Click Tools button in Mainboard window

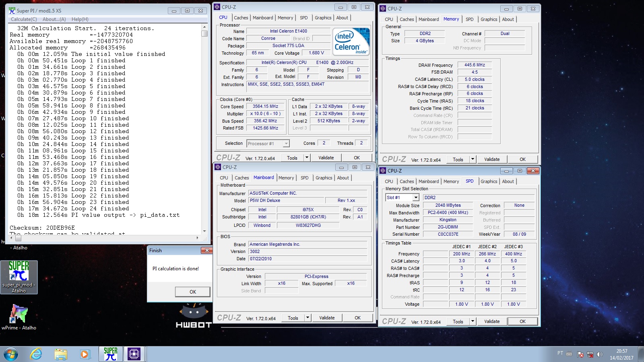click(293, 318)
